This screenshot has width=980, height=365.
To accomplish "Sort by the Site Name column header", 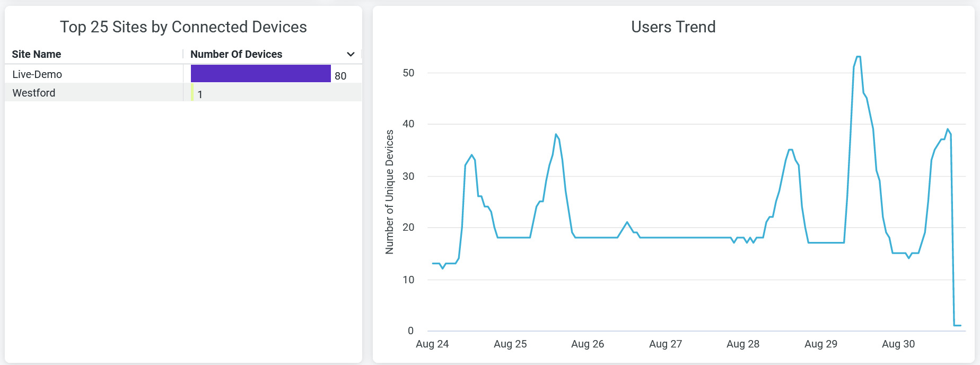I will 37,54.
